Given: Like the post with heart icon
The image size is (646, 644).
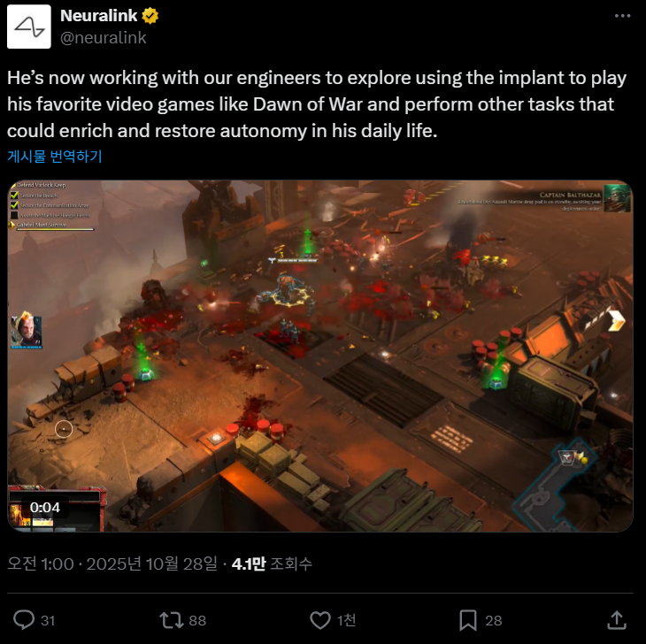Looking at the screenshot, I should [320, 620].
